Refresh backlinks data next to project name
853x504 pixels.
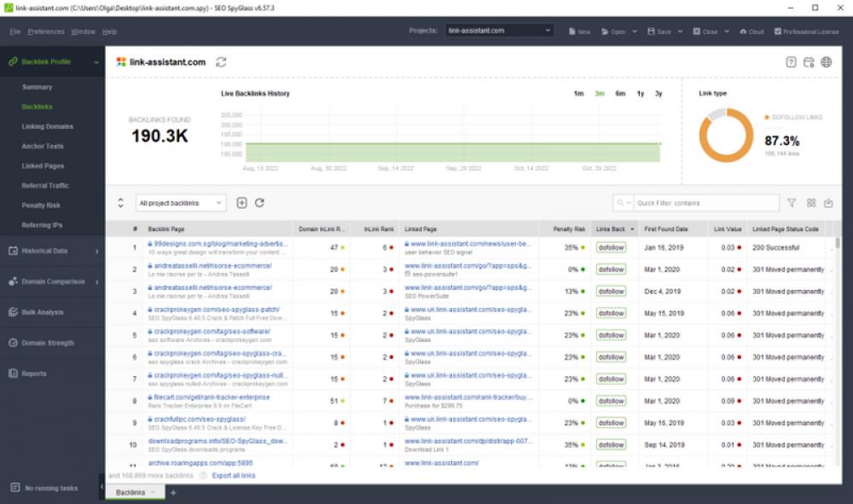pos(219,62)
